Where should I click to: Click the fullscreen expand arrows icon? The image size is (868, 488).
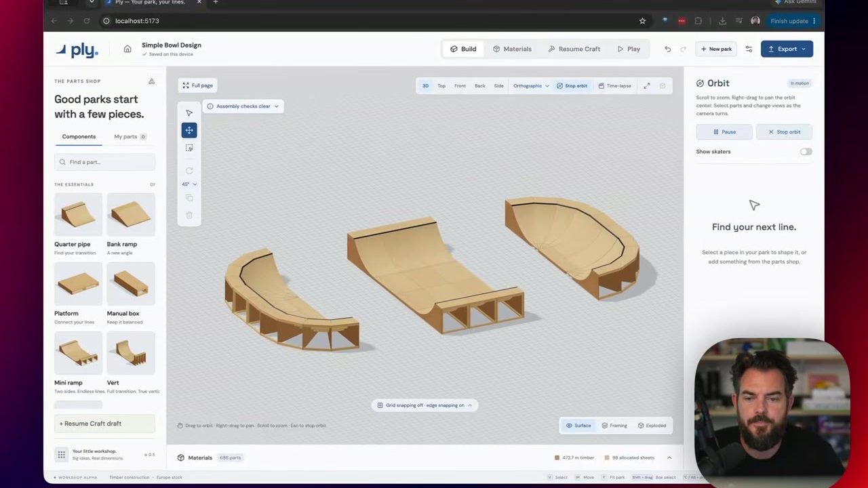[x=647, y=86]
